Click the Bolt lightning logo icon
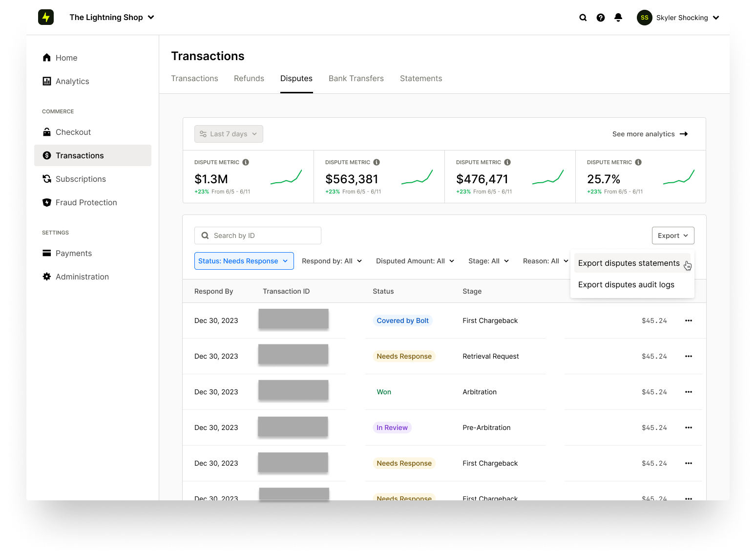Screen dimensions: 756x558 click(46, 17)
